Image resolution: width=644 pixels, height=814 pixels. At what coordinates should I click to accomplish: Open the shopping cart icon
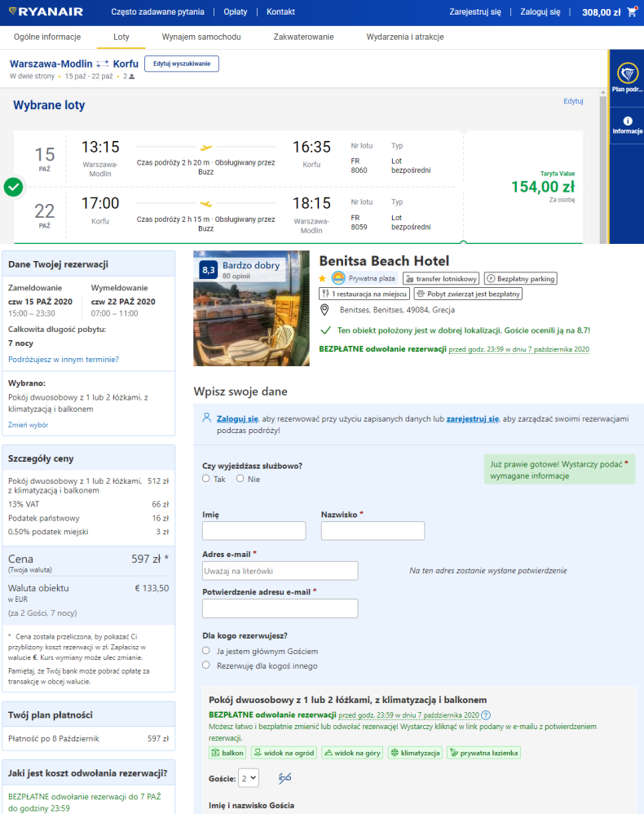[632, 11]
